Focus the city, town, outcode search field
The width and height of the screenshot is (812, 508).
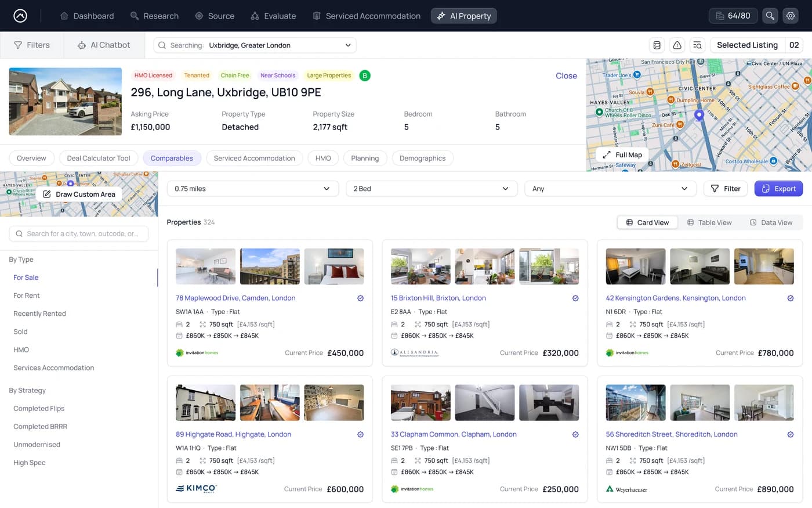(x=79, y=233)
